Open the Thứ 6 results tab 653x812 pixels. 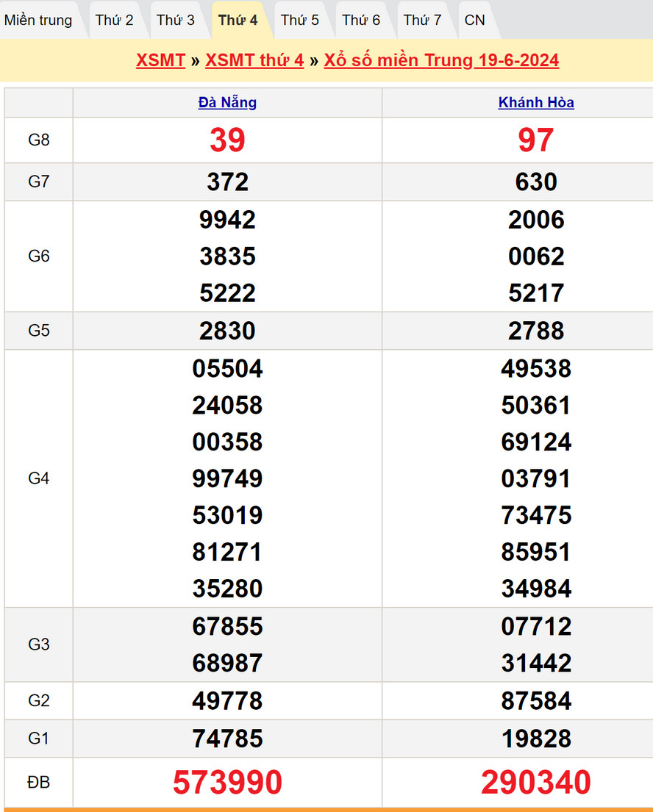pos(361,20)
